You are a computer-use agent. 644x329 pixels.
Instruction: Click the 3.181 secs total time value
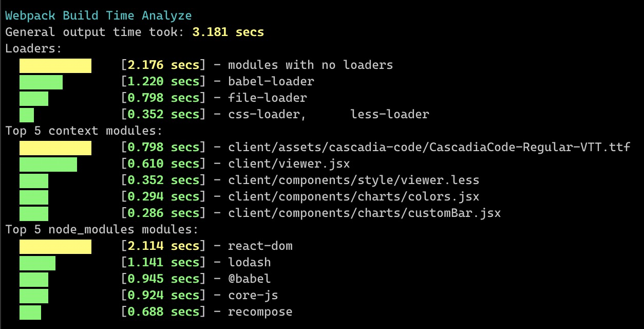click(x=228, y=32)
